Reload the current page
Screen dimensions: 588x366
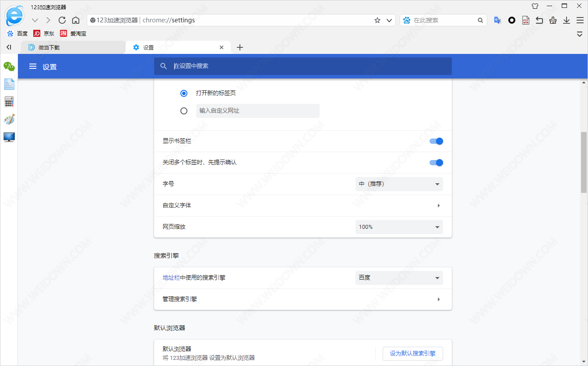pyautogui.click(x=62, y=20)
